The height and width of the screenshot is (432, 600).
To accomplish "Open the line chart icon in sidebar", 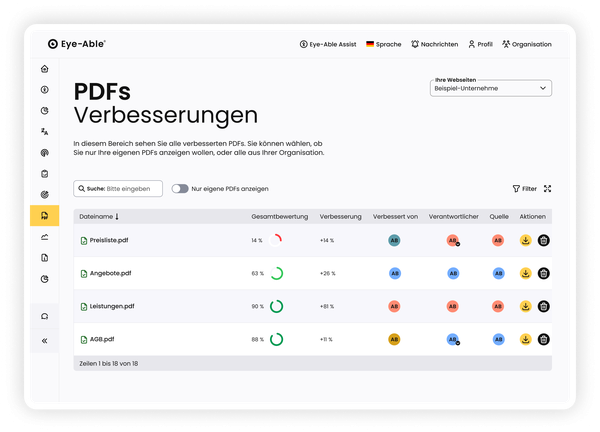I will click(45, 237).
